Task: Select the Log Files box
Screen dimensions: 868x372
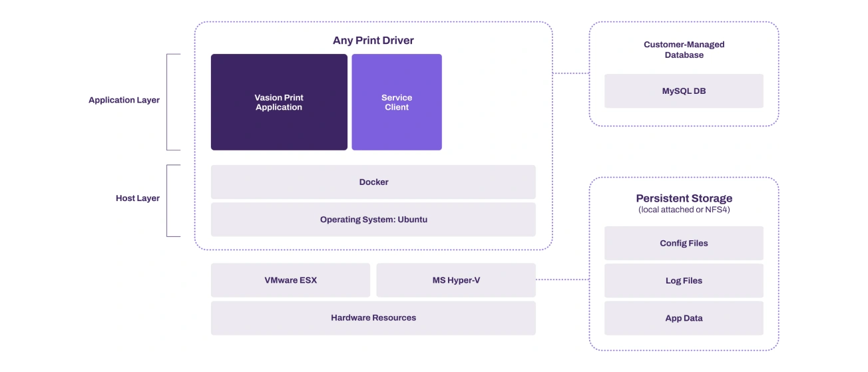Action: [684, 281]
